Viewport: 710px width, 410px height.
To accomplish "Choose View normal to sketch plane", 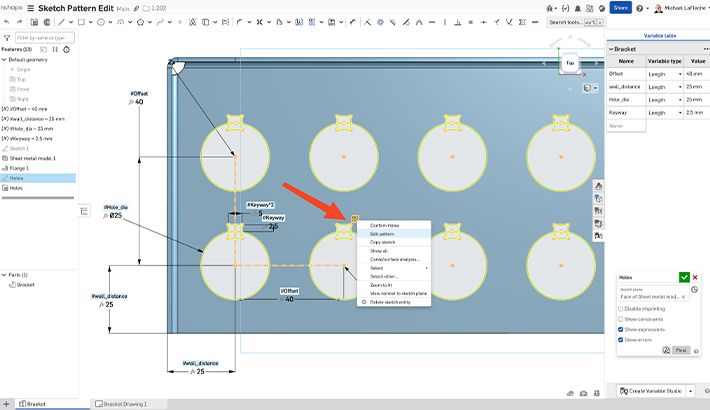I will (x=394, y=294).
